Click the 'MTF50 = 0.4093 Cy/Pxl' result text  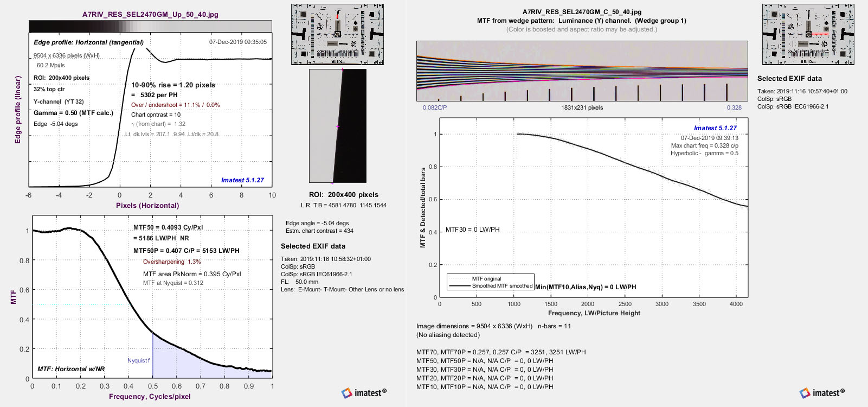coord(168,227)
